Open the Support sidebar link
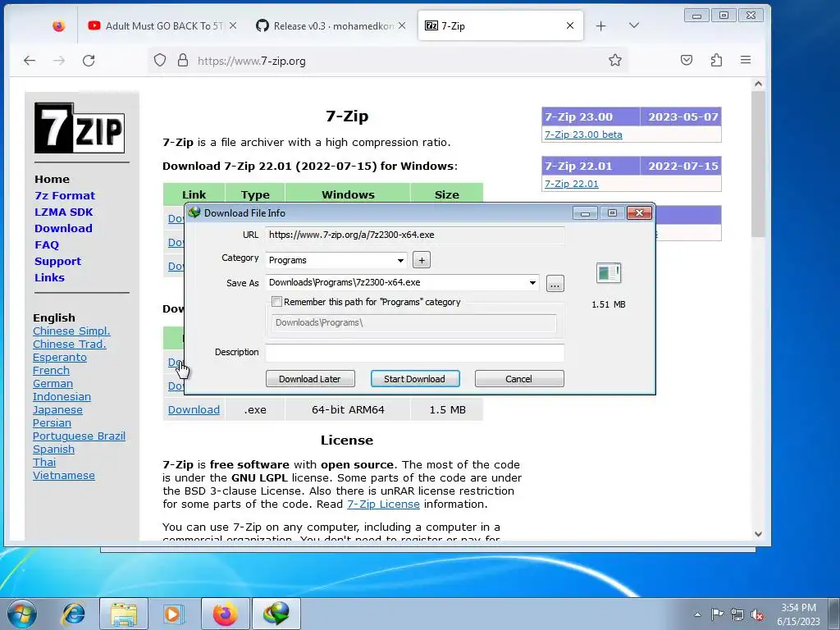The image size is (840, 630). click(x=58, y=262)
